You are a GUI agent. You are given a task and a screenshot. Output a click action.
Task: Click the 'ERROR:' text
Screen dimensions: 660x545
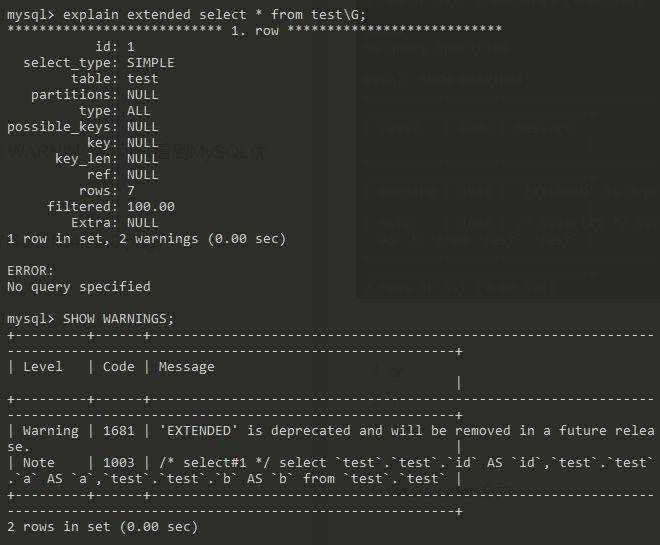30,270
